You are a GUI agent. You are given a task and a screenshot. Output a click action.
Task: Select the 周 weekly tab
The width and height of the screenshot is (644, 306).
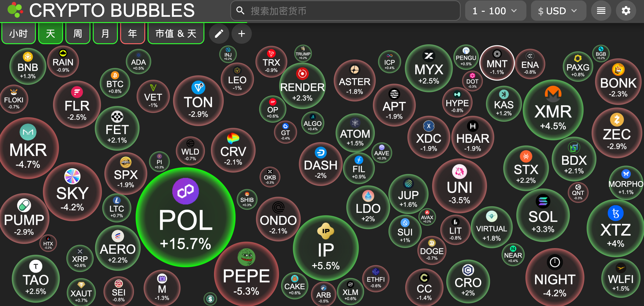pyautogui.click(x=78, y=33)
